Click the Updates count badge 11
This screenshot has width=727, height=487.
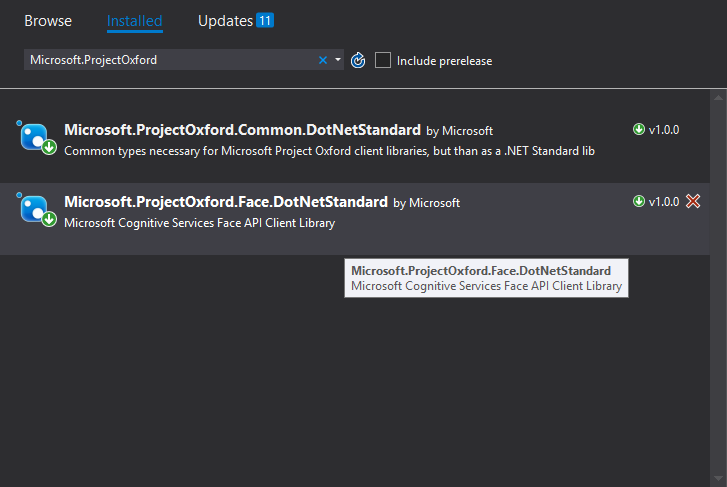(x=265, y=20)
